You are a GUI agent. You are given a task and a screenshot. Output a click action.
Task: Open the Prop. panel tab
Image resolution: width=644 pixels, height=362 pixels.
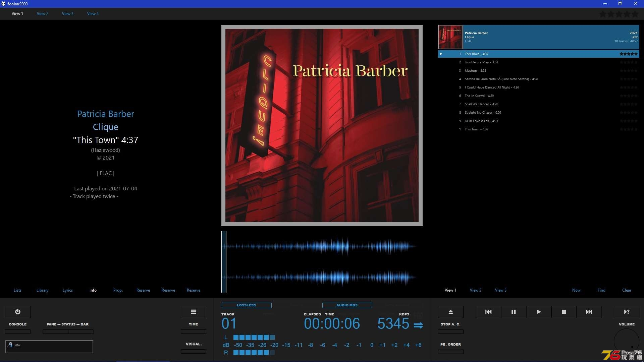(x=118, y=290)
